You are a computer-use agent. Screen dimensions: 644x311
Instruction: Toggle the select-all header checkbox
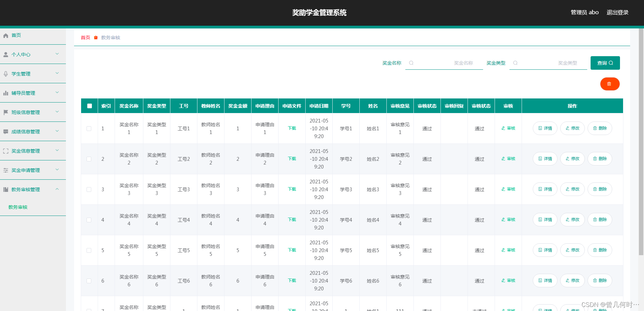(90, 106)
